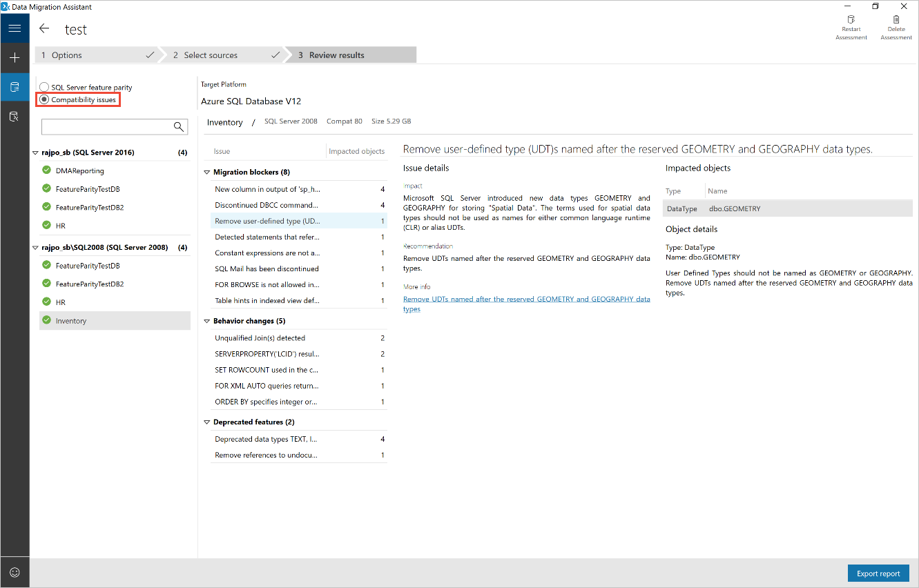Click the Export report button
Image resolution: width=919 pixels, height=588 pixels.
[878, 574]
